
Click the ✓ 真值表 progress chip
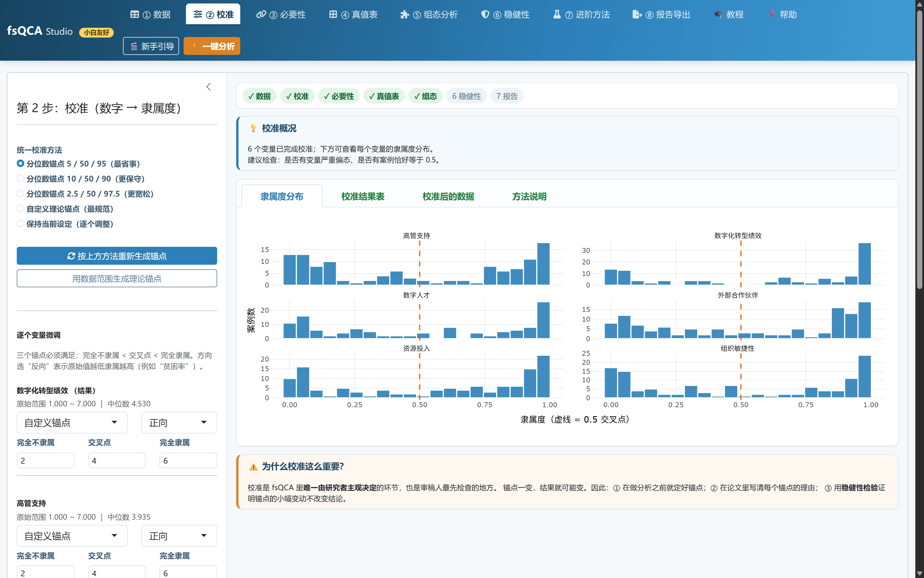(384, 96)
